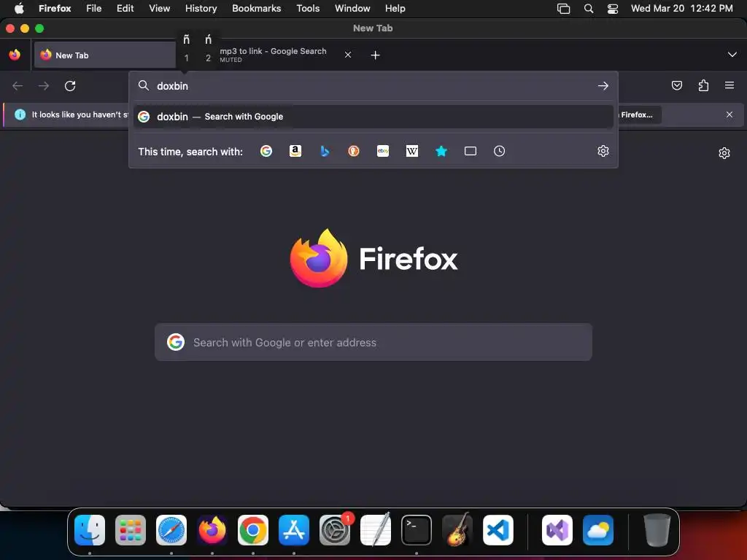Search this time with DuckDuckGo icon
This screenshot has height=560, width=747.
354,151
